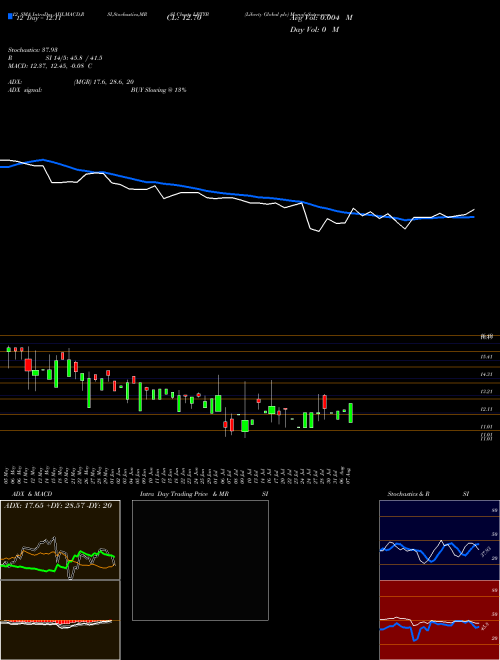Open the blue Stochastics chart panel
The width and height of the screenshot is (500, 660).
[439, 540]
